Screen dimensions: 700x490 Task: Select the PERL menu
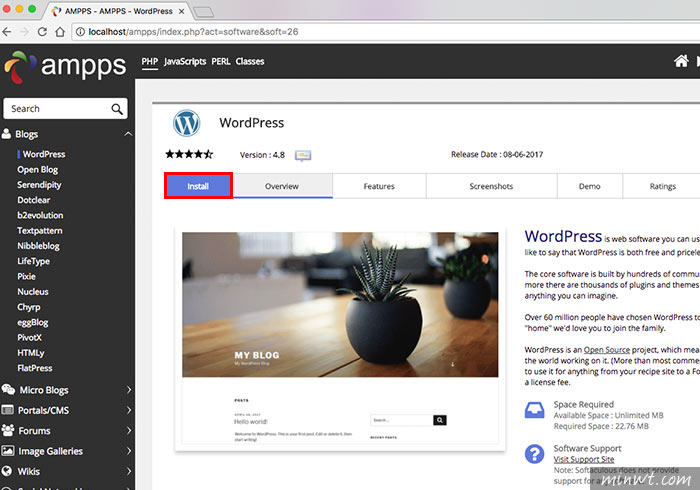[x=221, y=62]
